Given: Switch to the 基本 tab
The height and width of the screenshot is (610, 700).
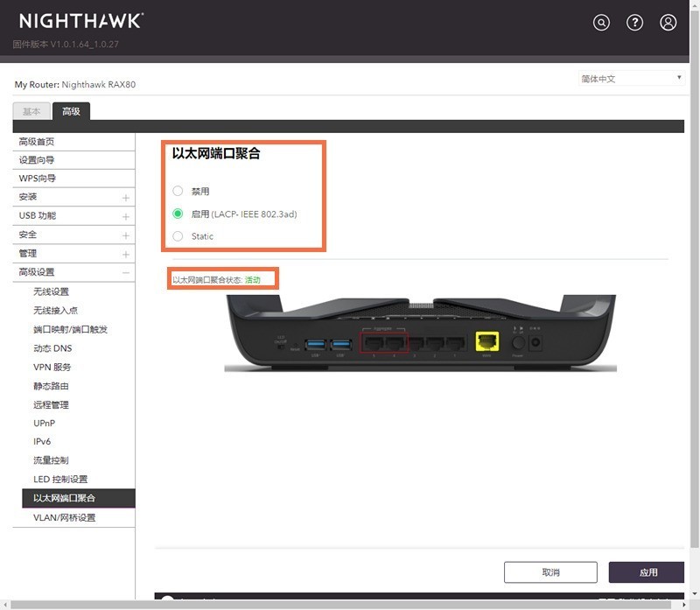Looking at the screenshot, I should [x=31, y=111].
